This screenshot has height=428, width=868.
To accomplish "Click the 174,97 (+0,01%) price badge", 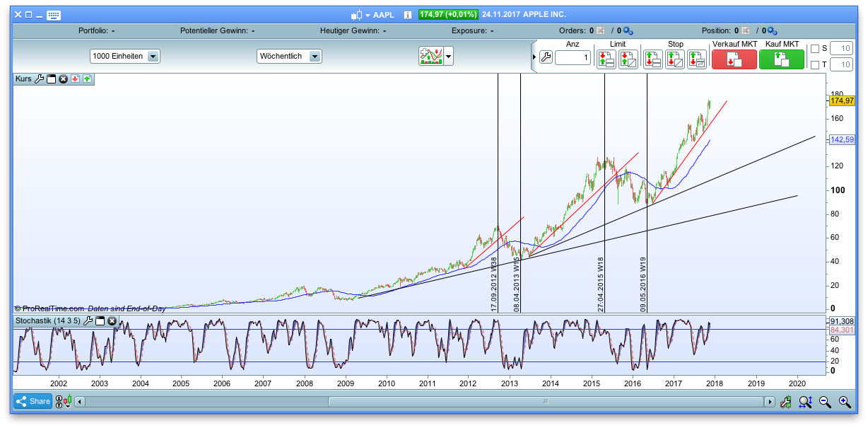I will coord(448,15).
